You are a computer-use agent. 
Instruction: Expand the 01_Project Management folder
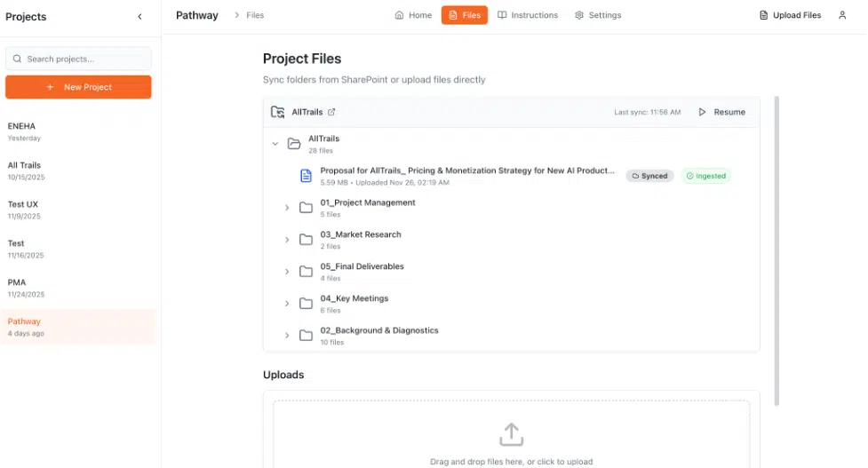287,208
